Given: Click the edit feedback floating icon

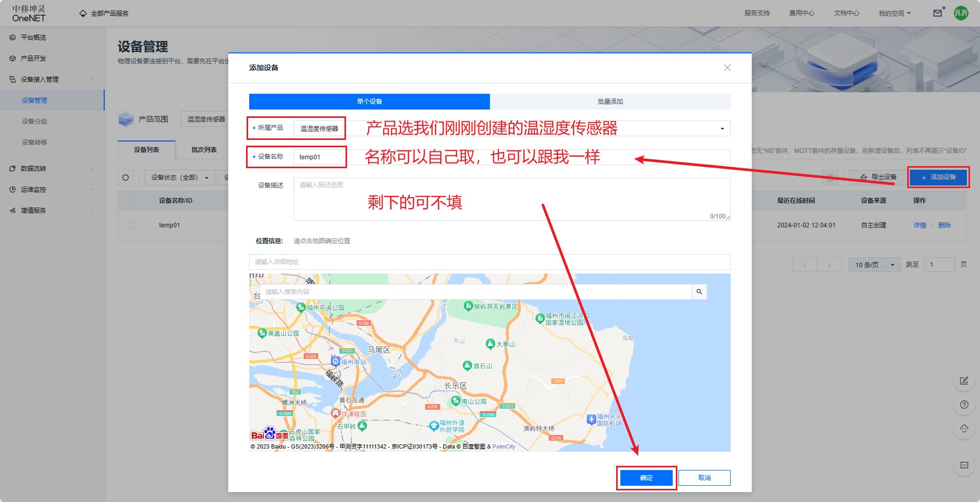Looking at the screenshot, I should (964, 381).
